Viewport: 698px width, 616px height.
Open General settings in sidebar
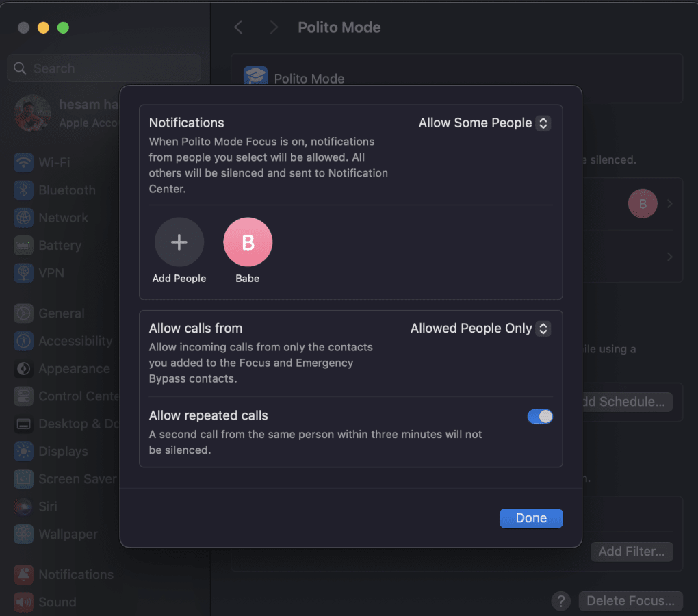click(x=61, y=313)
